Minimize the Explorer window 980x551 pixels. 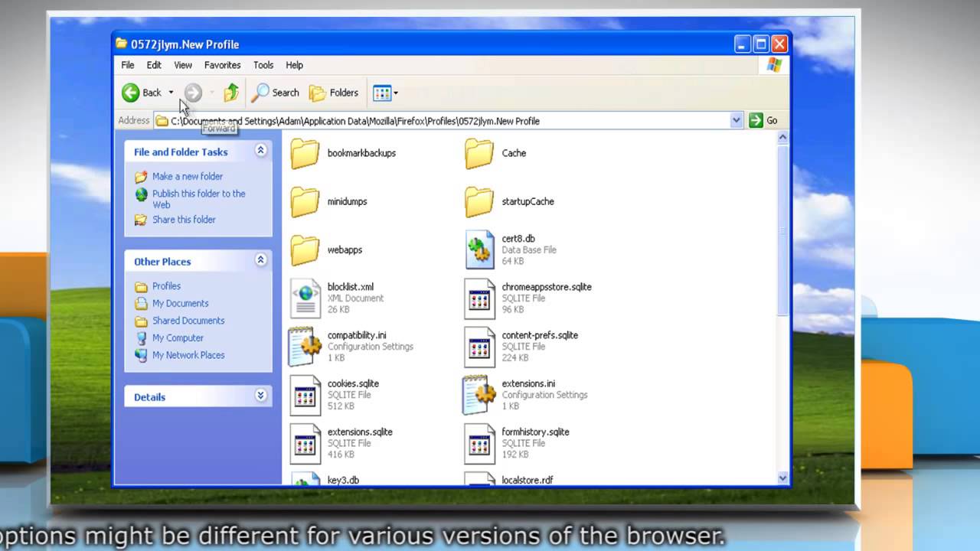(743, 44)
